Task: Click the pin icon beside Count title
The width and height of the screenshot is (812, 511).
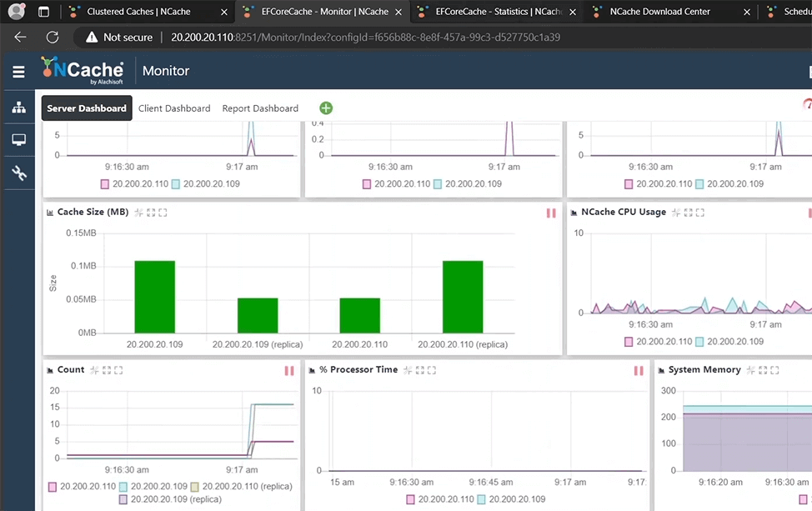Action: pyautogui.click(x=94, y=370)
